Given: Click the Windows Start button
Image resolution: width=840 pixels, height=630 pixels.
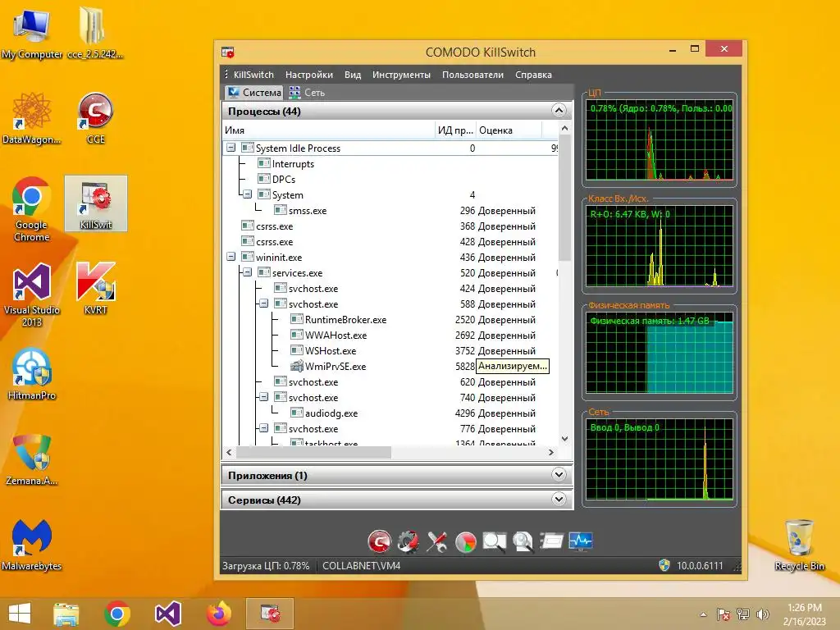Looking at the screenshot, I should pyautogui.click(x=20, y=614).
